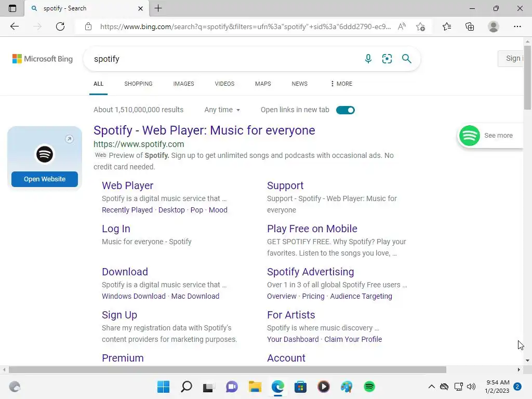
Task: Click the Sign in button
Action: 511,58
